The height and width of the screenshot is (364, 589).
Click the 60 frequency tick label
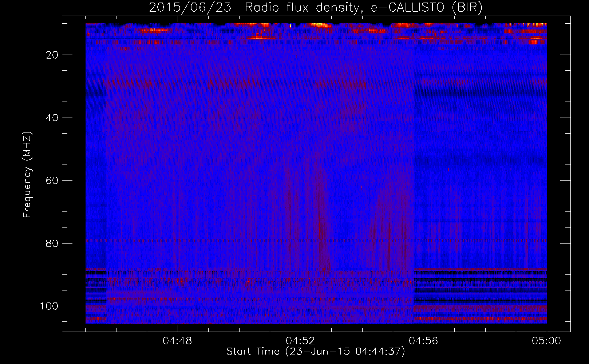point(52,181)
